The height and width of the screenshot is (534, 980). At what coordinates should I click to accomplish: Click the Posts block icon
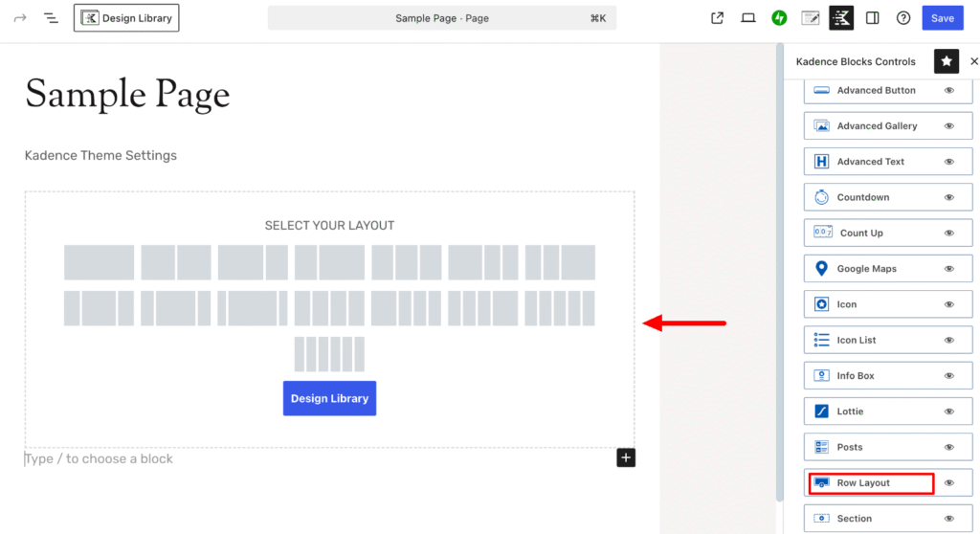click(x=821, y=447)
